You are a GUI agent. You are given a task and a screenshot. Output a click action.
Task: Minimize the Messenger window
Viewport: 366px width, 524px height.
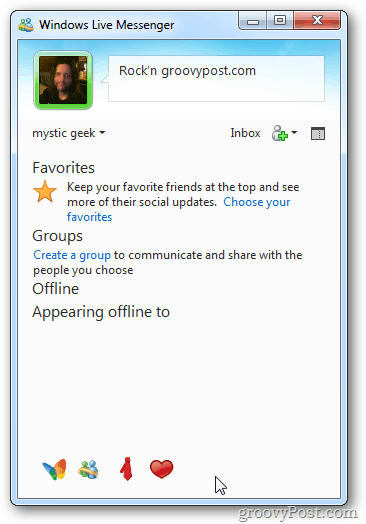point(253,21)
